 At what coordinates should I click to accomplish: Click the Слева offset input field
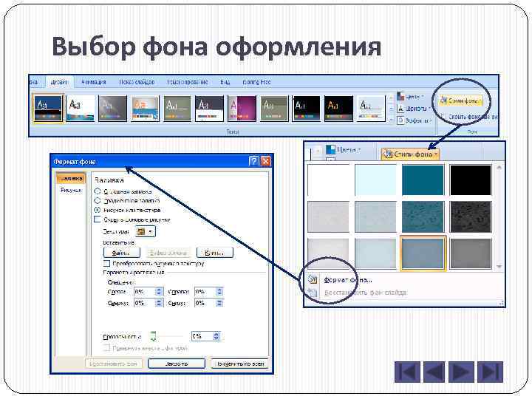tap(145, 291)
